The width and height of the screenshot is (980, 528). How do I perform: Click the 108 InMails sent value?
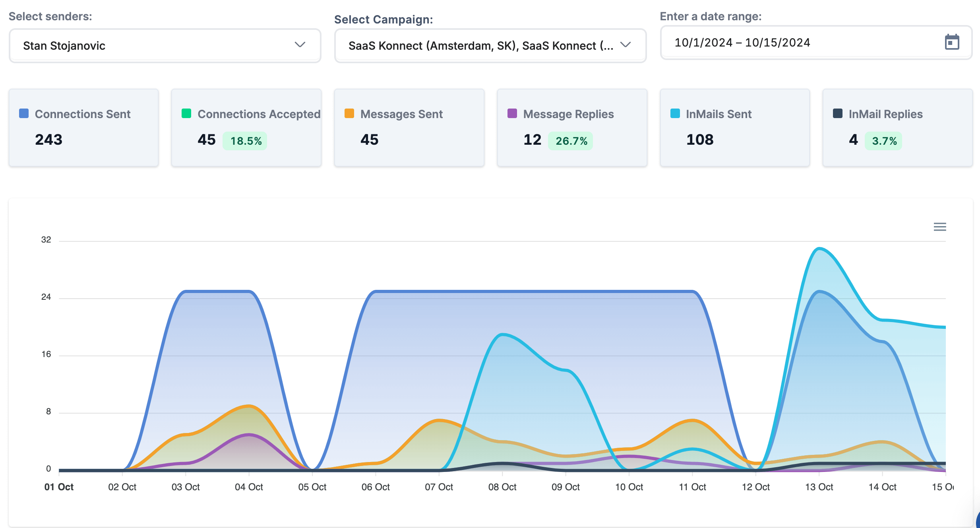700,140
